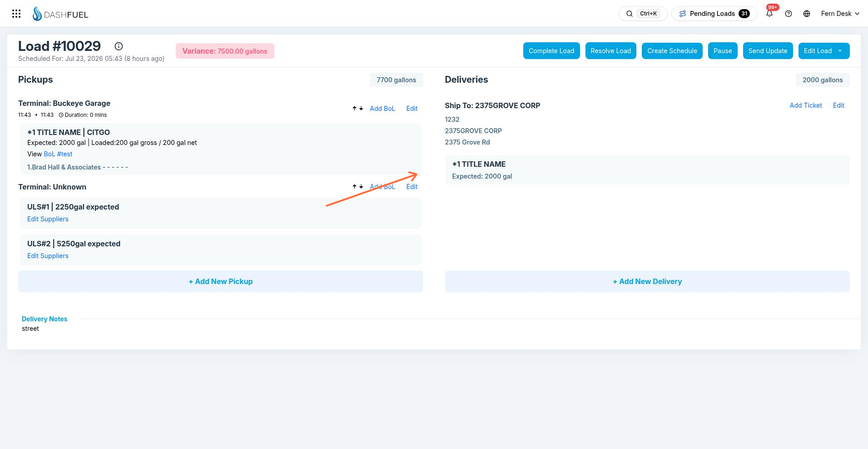This screenshot has height=449, width=868.
Task: Add Ticket to 2375GROVE CORP delivery
Action: [806, 105]
